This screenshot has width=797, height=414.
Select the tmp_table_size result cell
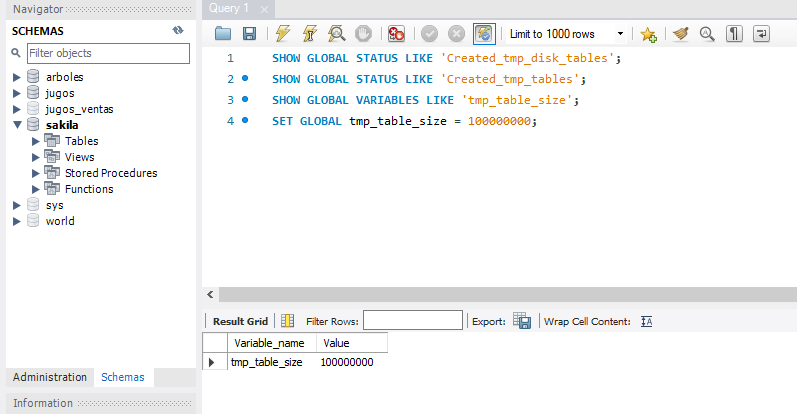click(x=271, y=362)
